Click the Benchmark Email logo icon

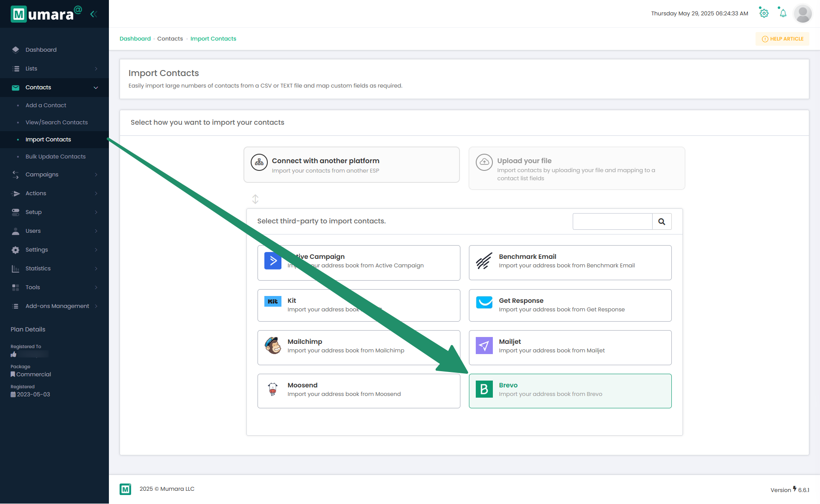(484, 261)
